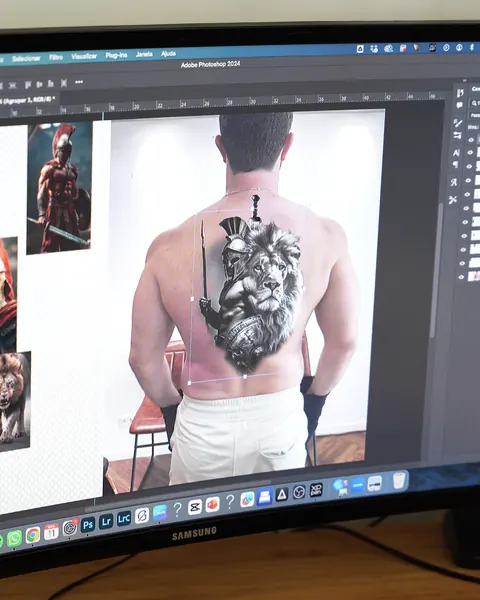Open Canva from the Dock

coord(160,512)
